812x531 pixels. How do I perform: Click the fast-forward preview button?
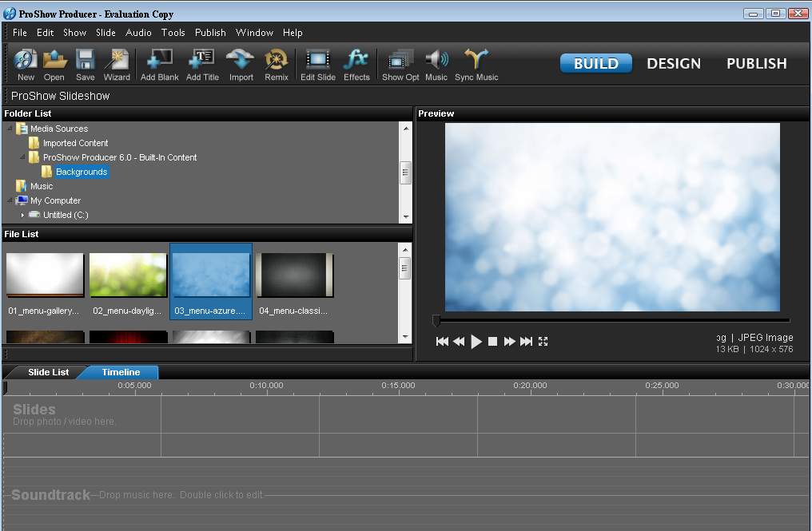pos(510,341)
